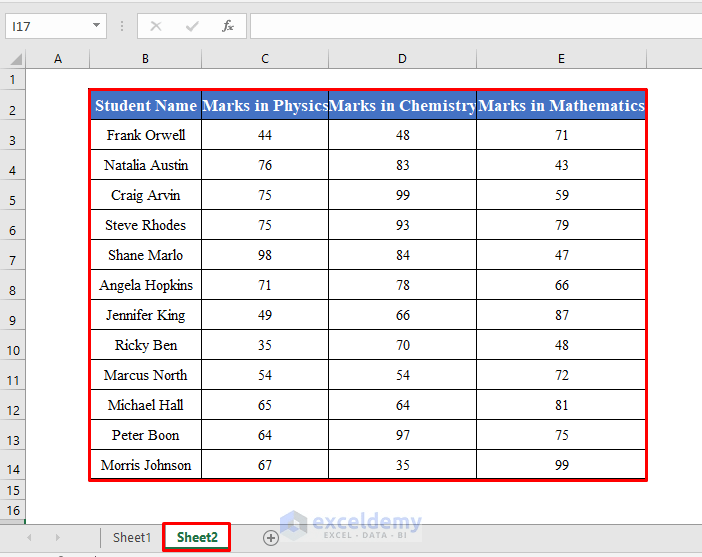This screenshot has width=702, height=557.
Task: Select the Ricky Ben cell
Action: click(146, 345)
